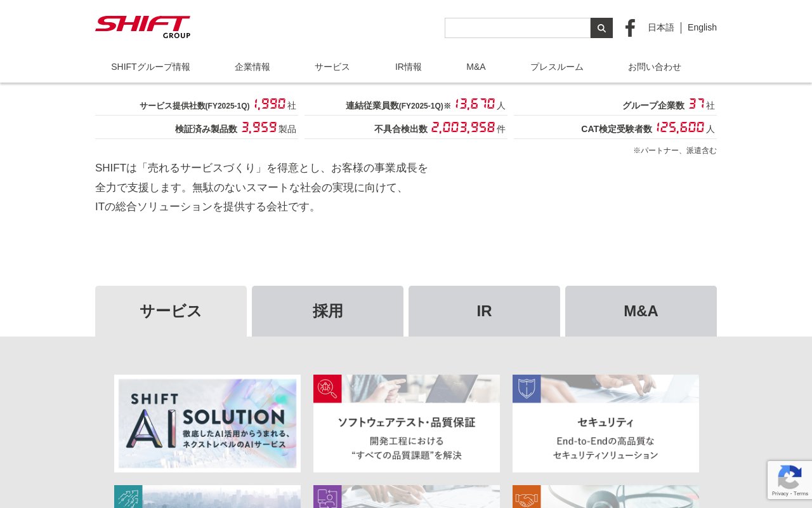Focus the site search input field
Image resolution: width=812 pixels, height=508 pixels.
518,28
